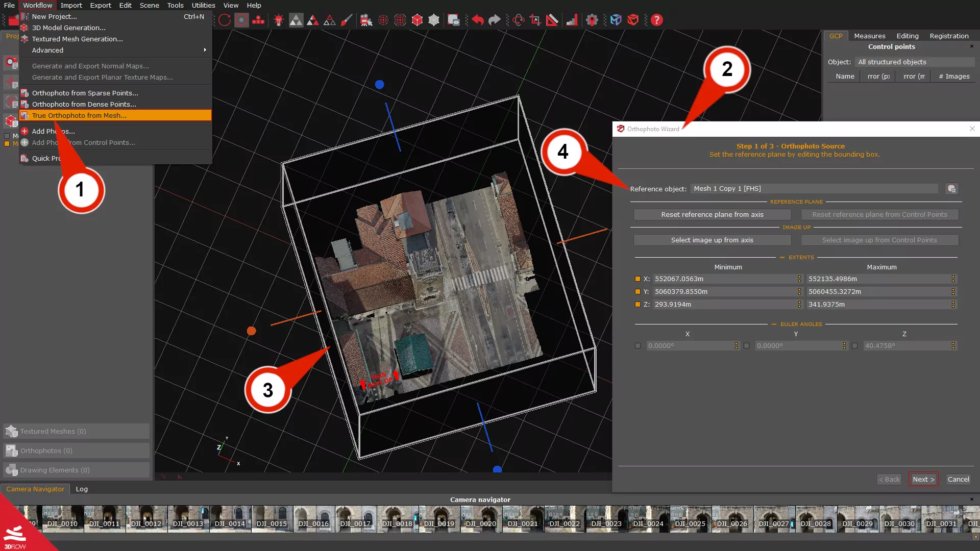Image resolution: width=980 pixels, height=551 pixels.
Task: Click the redo arrow toolbar icon
Action: 494,20
